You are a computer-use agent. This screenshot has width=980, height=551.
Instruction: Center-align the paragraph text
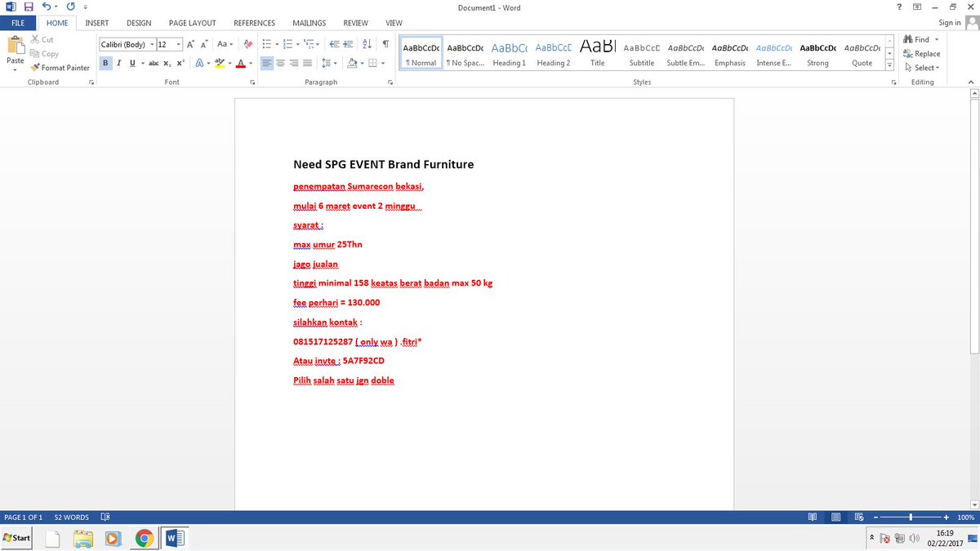[x=280, y=63]
